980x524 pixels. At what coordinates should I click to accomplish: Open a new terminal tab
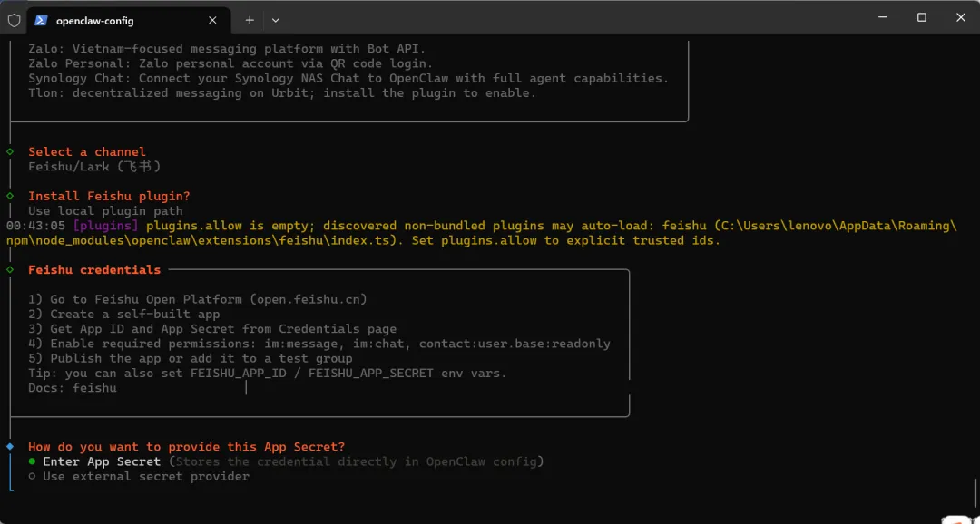[250, 20]
